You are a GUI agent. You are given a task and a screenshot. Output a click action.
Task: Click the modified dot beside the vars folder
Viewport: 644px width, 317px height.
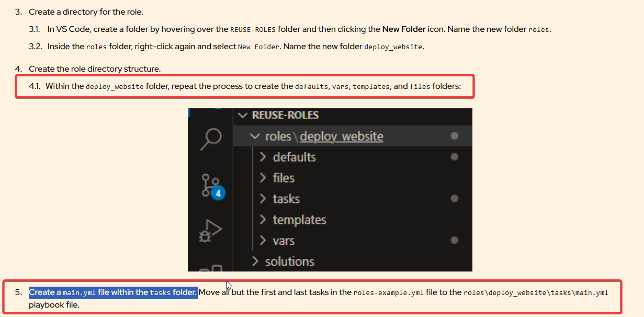point(454,241)
